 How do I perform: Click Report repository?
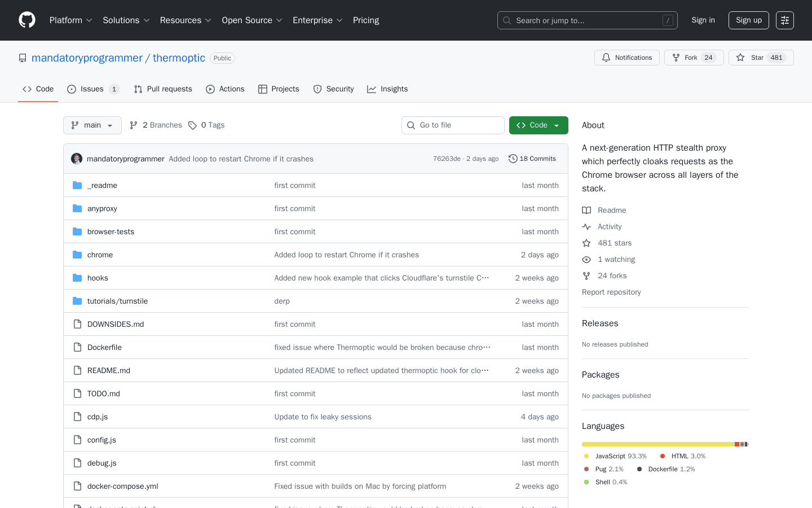click(611, 292)
